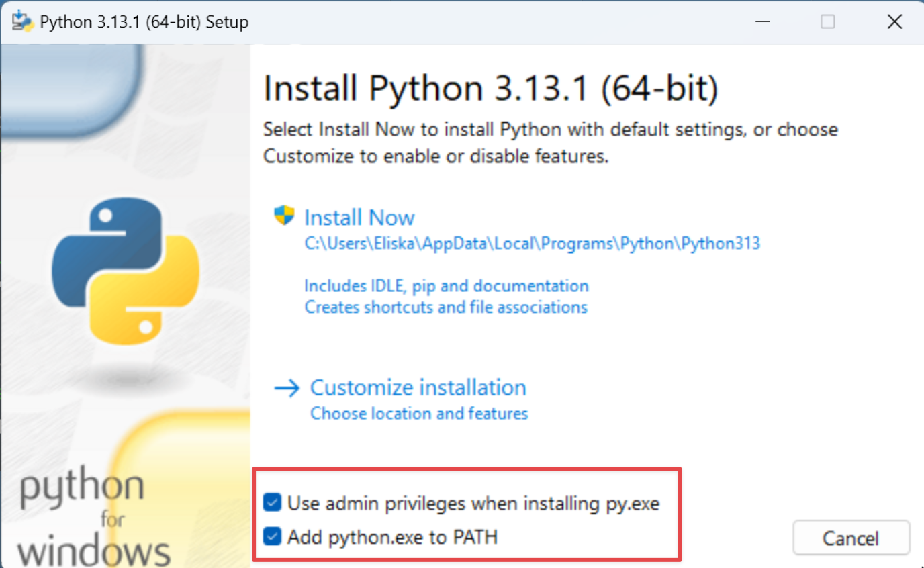924x568 pixels.
Task: Click Includes IDLE, pip and documentation text
Action: (447, 285)
